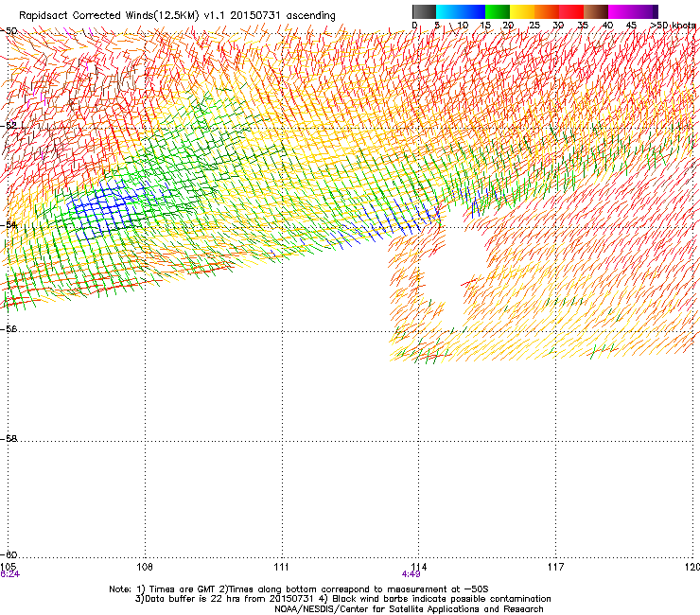Pick the red 30-35 knots legend color

(x=571, y=11)
